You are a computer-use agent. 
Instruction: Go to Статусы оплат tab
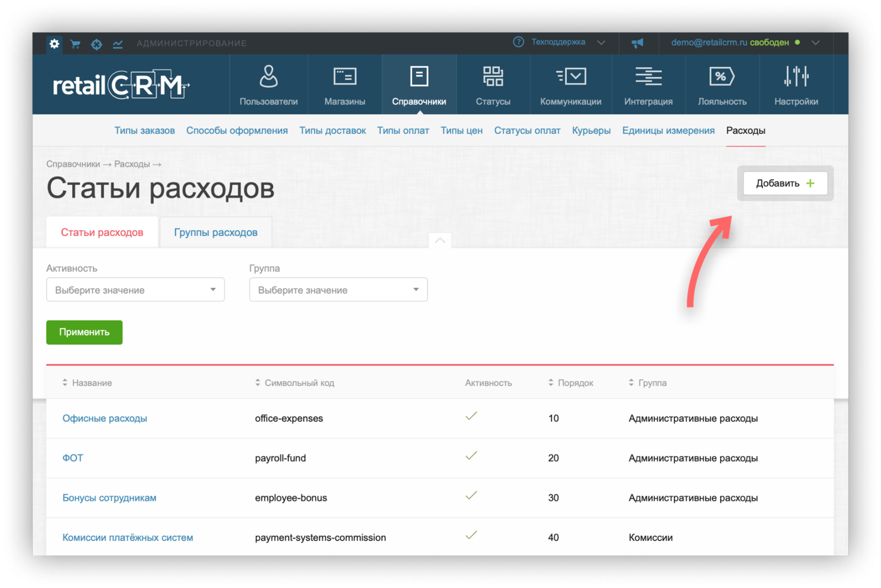527,130
